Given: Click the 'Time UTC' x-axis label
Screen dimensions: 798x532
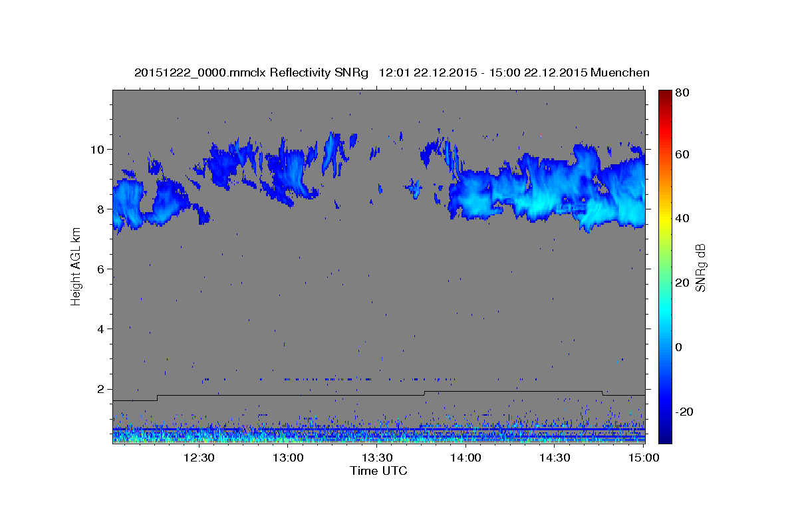Looking at the screenshot, I should coord(378,471).
